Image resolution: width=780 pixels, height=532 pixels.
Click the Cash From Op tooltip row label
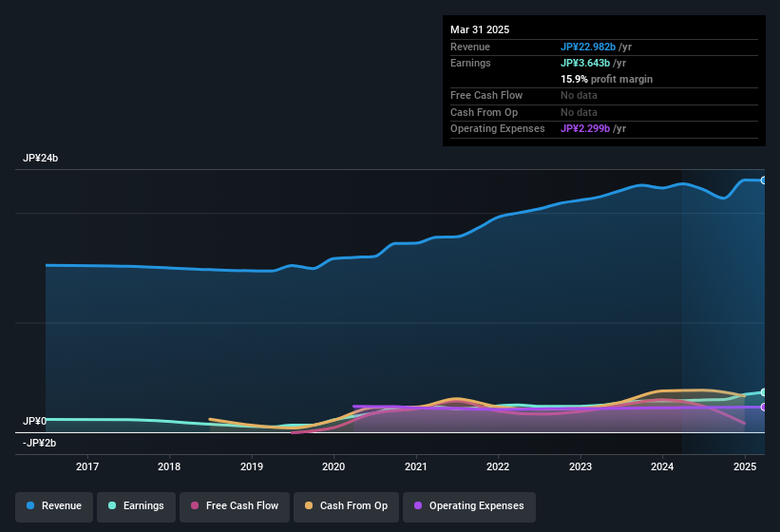(484, 112)
